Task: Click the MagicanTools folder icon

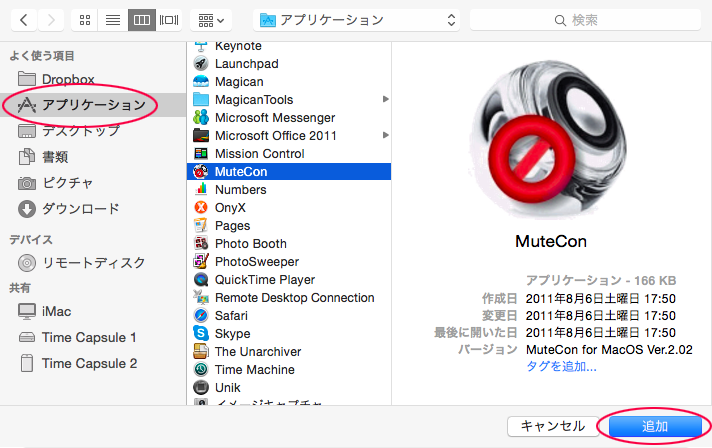Action: 201,99
